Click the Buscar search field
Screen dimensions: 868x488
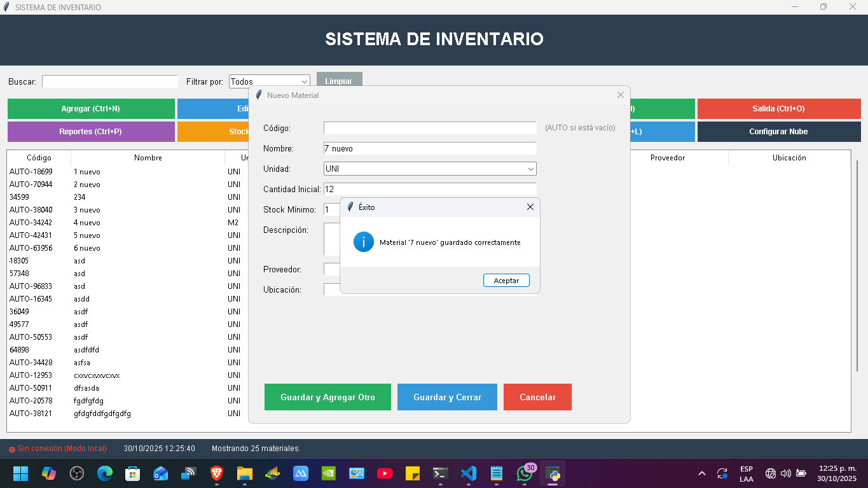[x=110, y=82]
